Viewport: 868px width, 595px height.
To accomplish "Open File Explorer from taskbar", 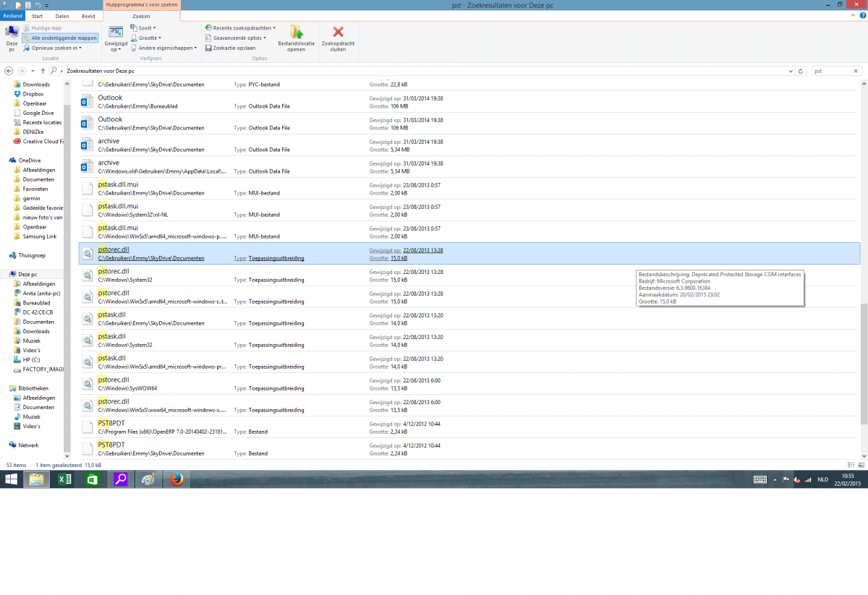I will click(x=37, y=479).
